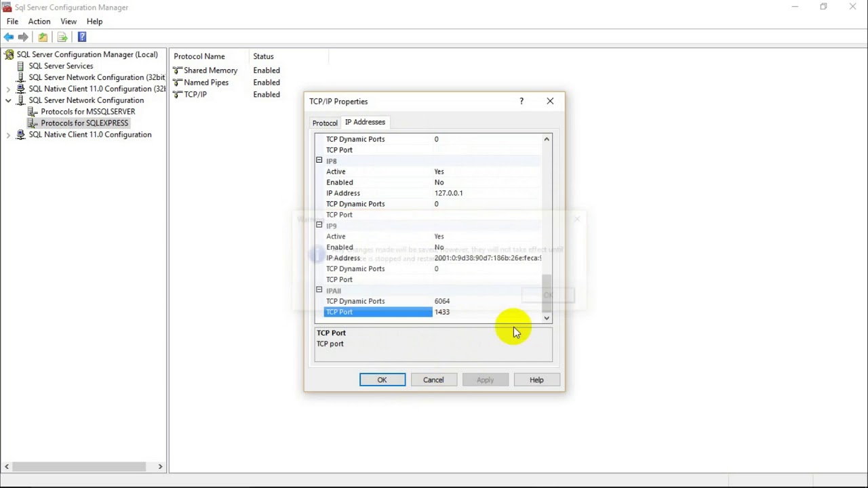Click the tree pane horizontal scrollbar thumb

81,466
